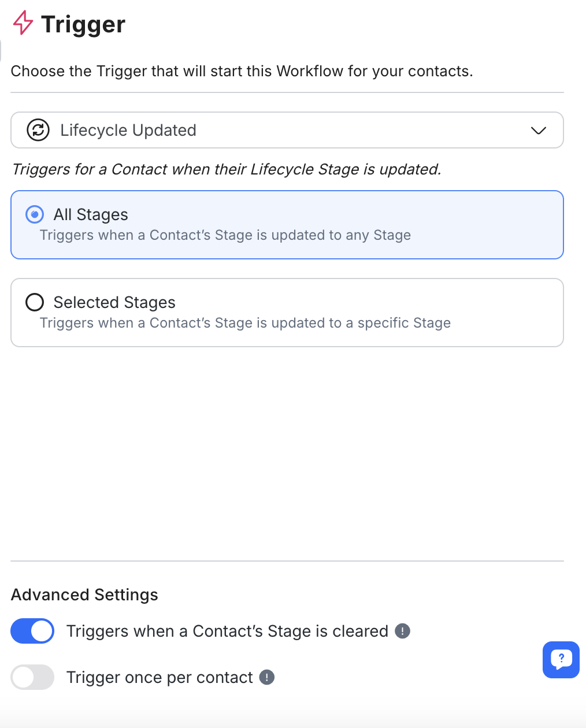Screen dimensions: 586x728
Task: Click the All Stages radio button
Action: point(34,214)
